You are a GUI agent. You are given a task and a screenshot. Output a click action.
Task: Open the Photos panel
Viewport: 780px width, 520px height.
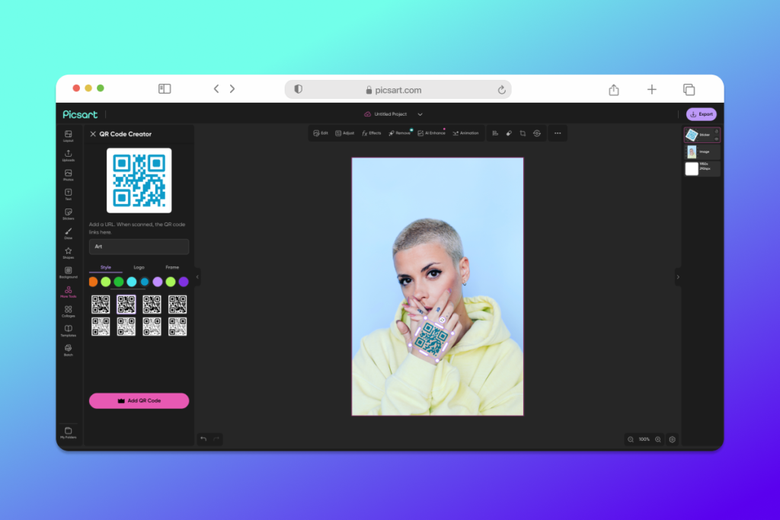click(x=68, y=175)
